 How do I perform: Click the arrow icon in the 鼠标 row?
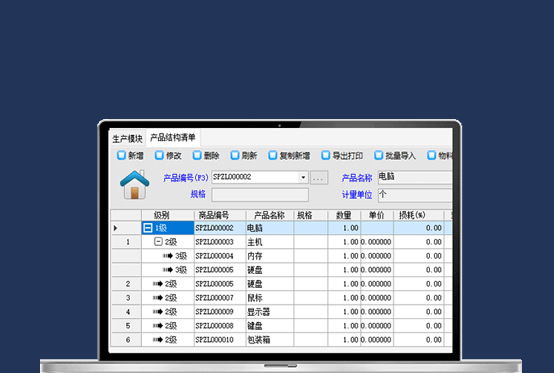coord(158,298)
